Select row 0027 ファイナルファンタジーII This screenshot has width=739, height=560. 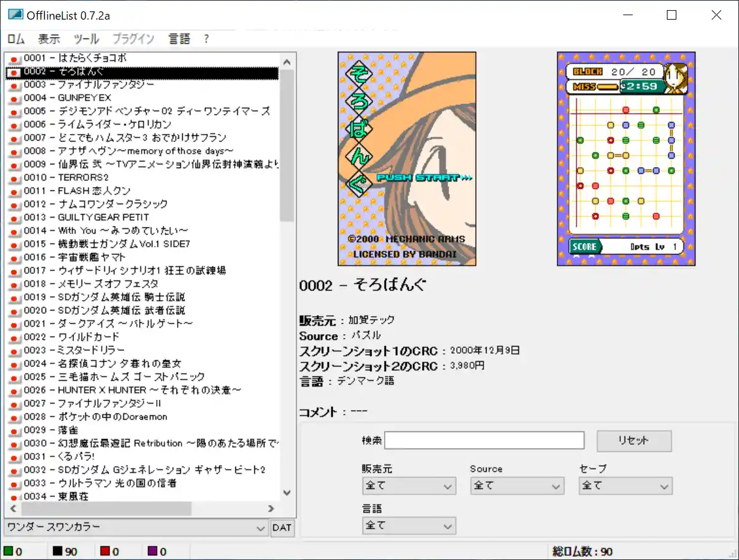(142, 404)
